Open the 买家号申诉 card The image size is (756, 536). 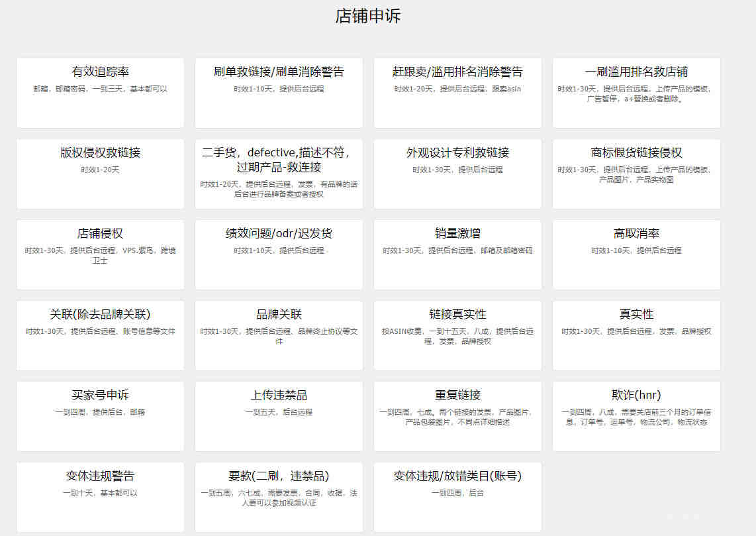tap(100, 416)
